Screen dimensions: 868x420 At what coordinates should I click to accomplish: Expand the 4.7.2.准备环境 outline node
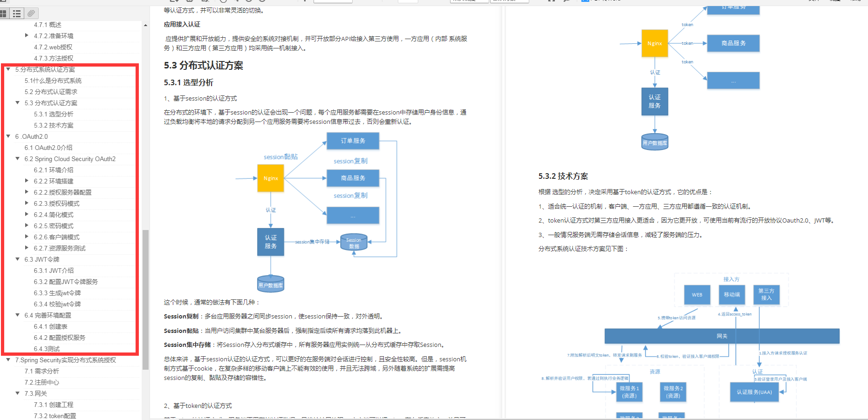(x=27, y=35)
